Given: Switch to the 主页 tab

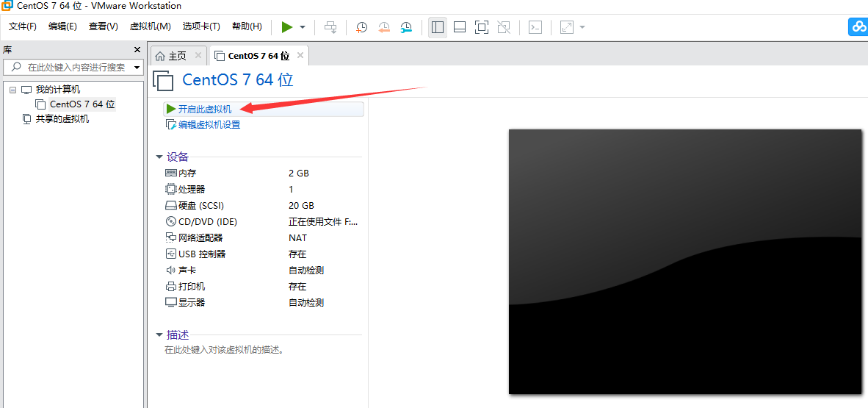Looking at the screenshot, I should (x=177, y=56).
